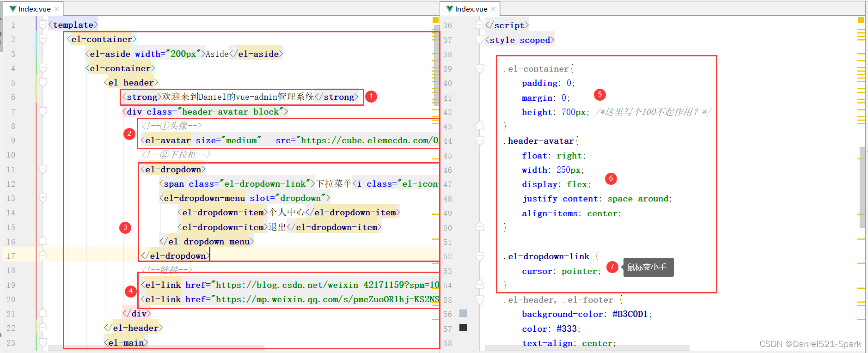Click fold end marker at line 36 script
Image resolution: width=868 pixels, height=353 pixels.
tap(480, 25)
